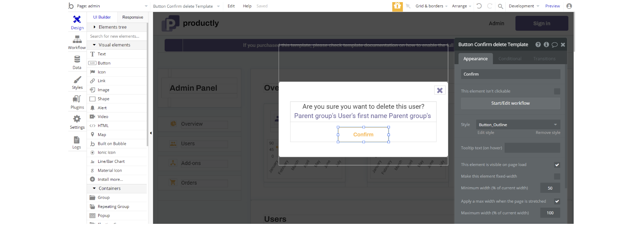The width and height of the screenshot is (644, 227).
Task: Click the Minimum width value 50 field
Action: click(x=550, y=188)
